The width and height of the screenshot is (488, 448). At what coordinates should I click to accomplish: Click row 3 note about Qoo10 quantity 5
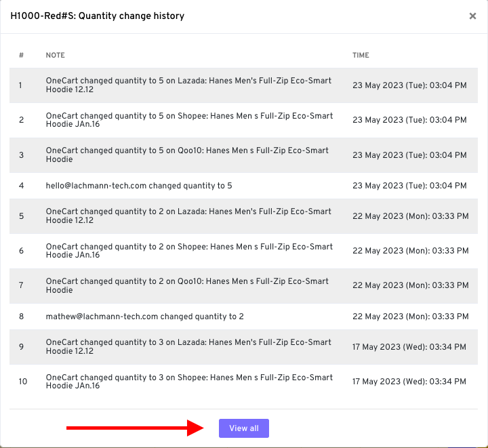(187, 155)
